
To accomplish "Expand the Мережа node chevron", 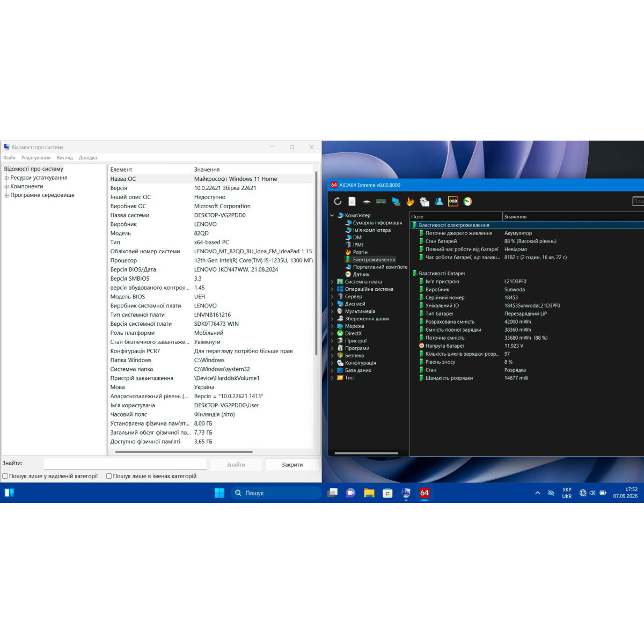I will (332, 326).
